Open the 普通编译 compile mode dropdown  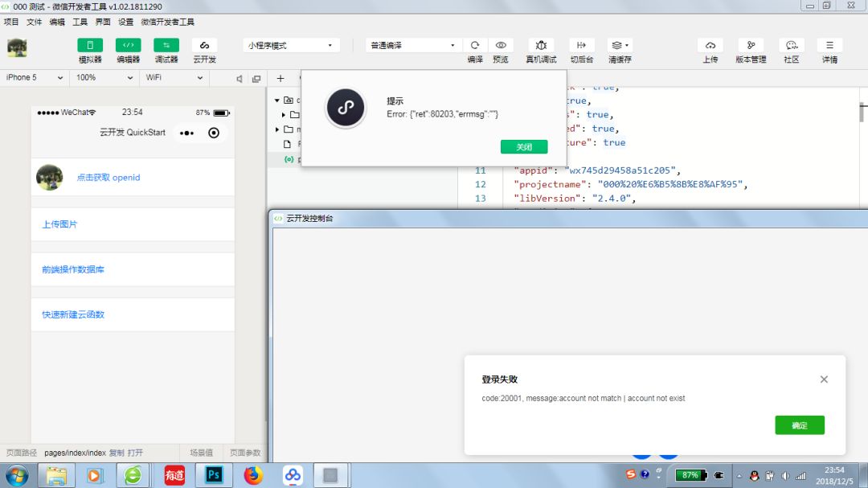[x=413, y=45]
